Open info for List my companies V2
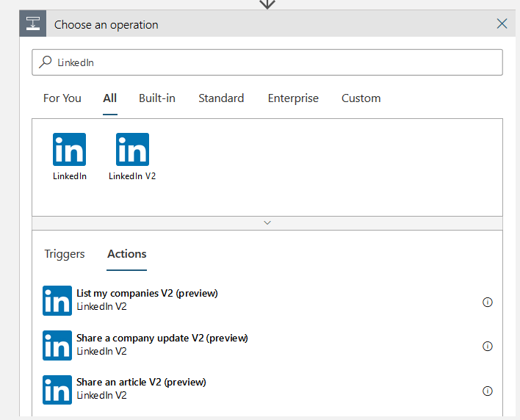520x420 pixels. (487, 302)
